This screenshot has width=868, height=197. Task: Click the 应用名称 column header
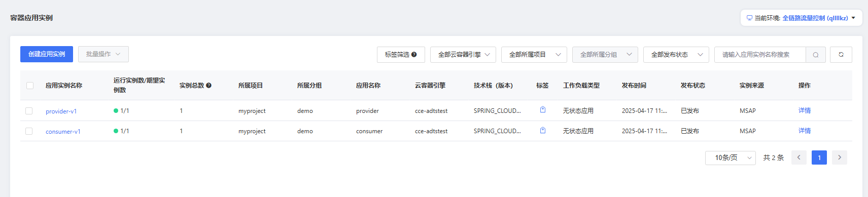(x=368, y=86)
